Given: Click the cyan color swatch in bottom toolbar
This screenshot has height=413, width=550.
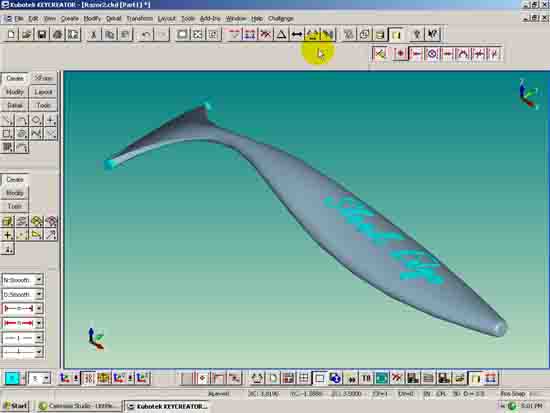Looking at the screenshot, I should click(12, 378).
